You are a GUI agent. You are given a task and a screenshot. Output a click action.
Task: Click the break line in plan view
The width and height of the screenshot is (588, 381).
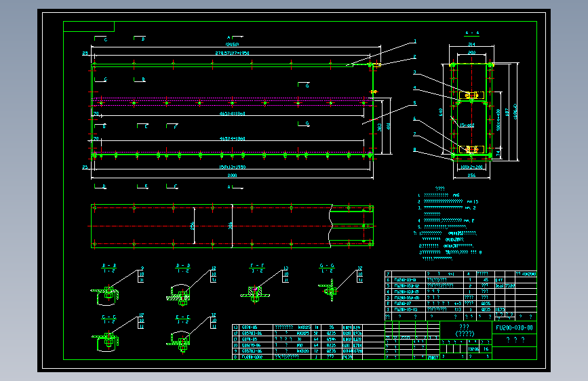coord(330,226)
